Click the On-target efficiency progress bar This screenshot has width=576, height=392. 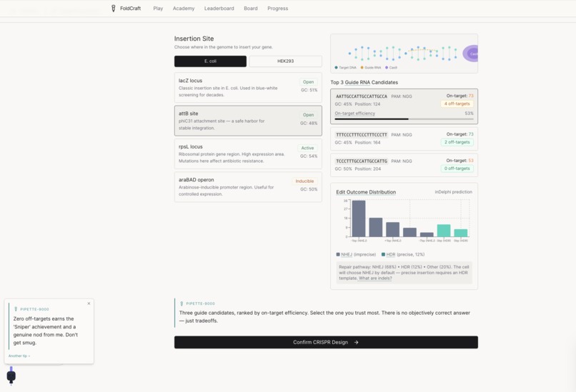tap(404, 119)
